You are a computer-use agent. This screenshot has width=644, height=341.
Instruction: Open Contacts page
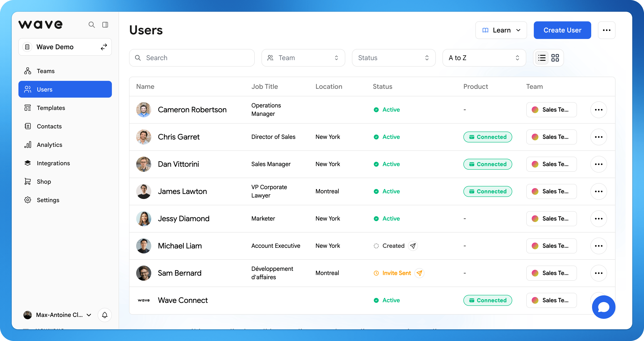click(65, 126)
